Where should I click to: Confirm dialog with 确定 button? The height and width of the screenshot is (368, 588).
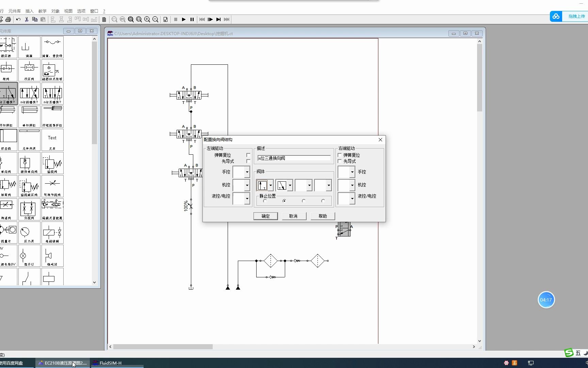point(265,216)
